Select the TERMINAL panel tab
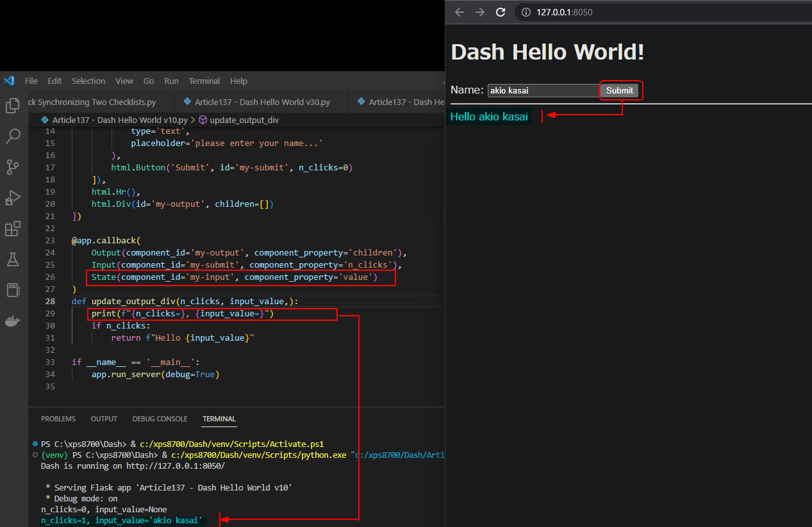 coord(219,419)
